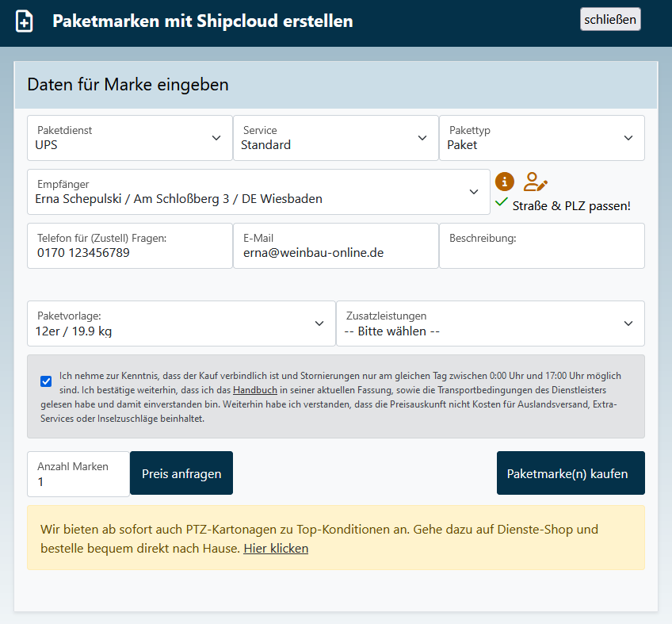Open the Handbuch link
Image resolution: width=672 pixels, height=624 pixels.
(x=254, y=391)
